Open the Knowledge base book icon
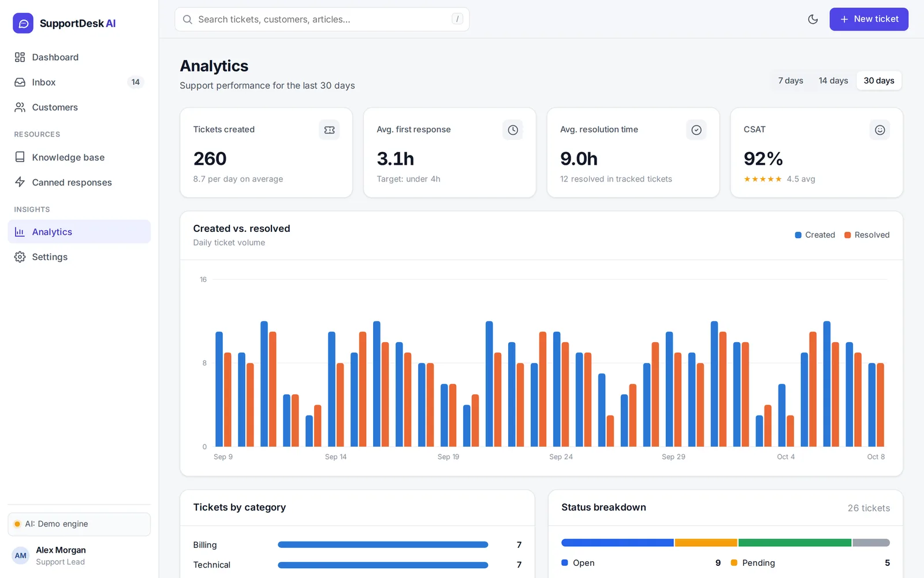 [20, 157]
